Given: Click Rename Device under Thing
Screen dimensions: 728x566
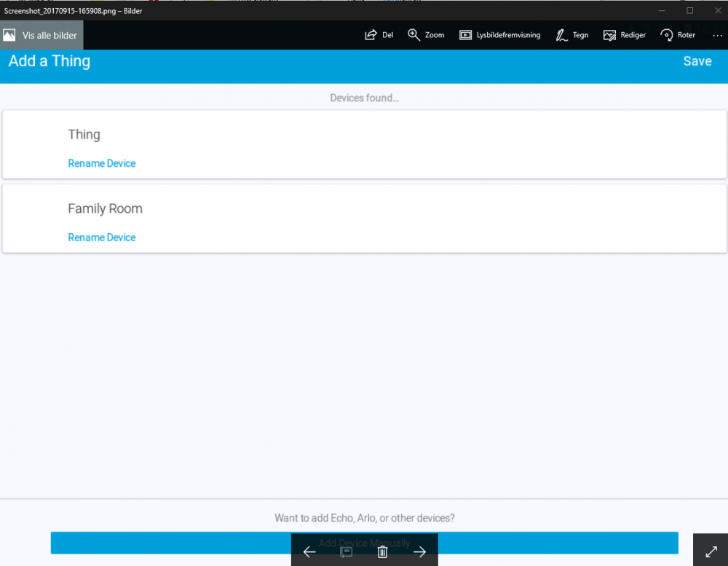Looking at the screenshot, I should pos(102,163).
